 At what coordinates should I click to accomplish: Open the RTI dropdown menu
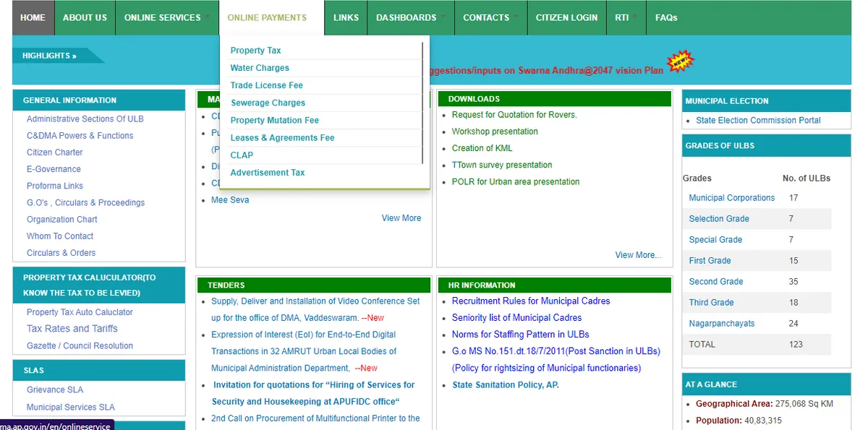623,18
